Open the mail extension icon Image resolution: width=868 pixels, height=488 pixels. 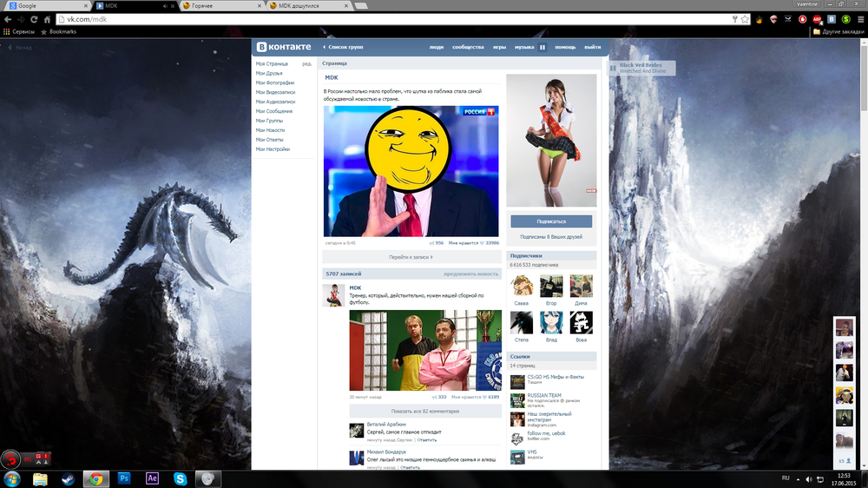pyautogui.click(x=788, y=19)
